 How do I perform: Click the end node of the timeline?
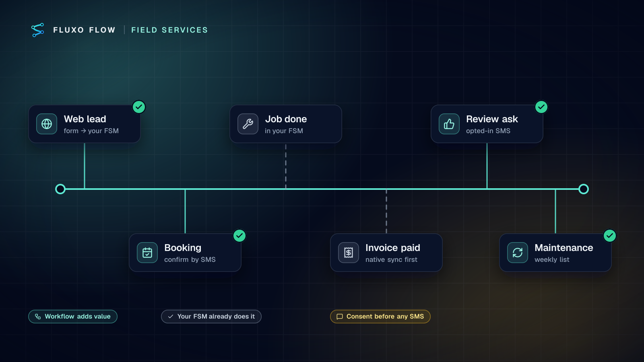click(x=584, y=189)
